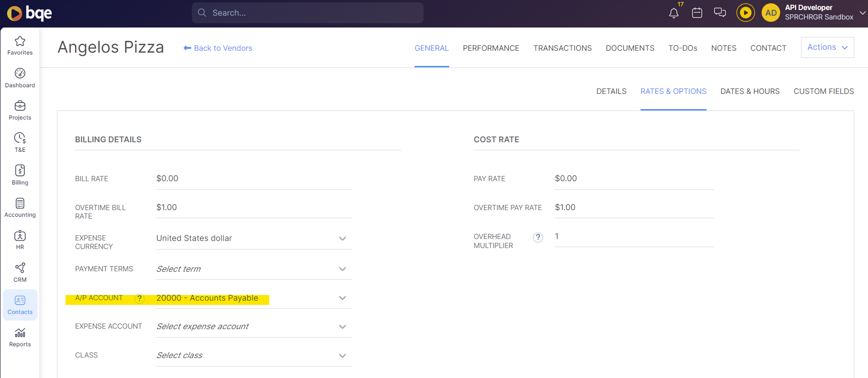Edit the Overtime Bill Rate field

pos(254,208)
